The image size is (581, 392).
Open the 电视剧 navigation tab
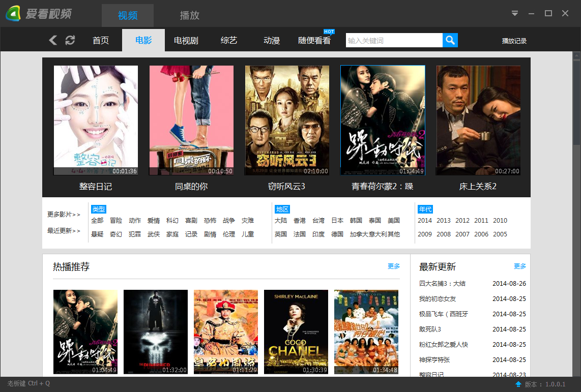click(x=186, y=40)
